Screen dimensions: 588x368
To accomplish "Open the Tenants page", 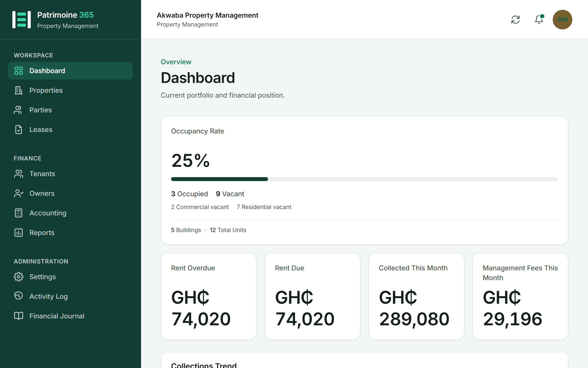I will coord(70,174).
